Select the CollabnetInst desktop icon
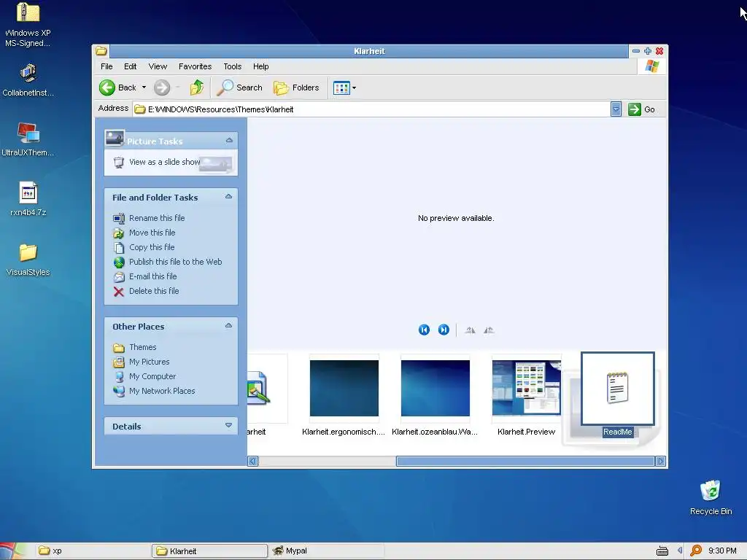Viewport: 747px width, 560px height. point(28,79)
